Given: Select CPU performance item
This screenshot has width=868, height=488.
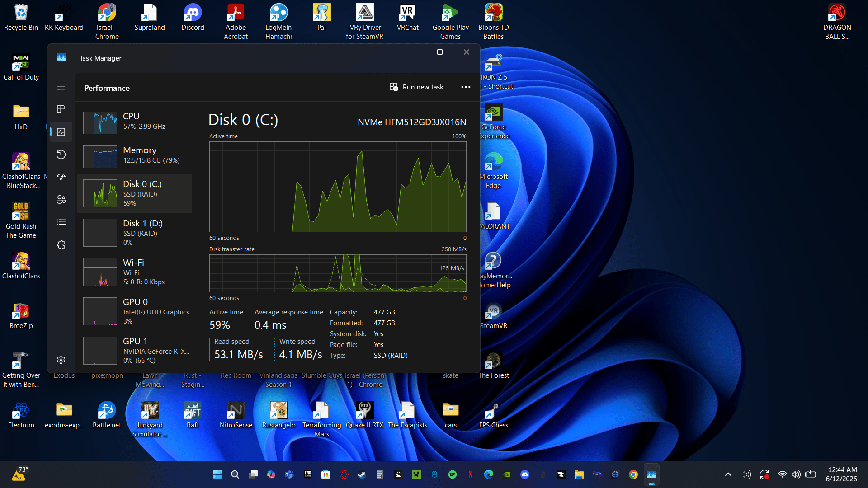Looking at the screenshot, I should (135, 122).
